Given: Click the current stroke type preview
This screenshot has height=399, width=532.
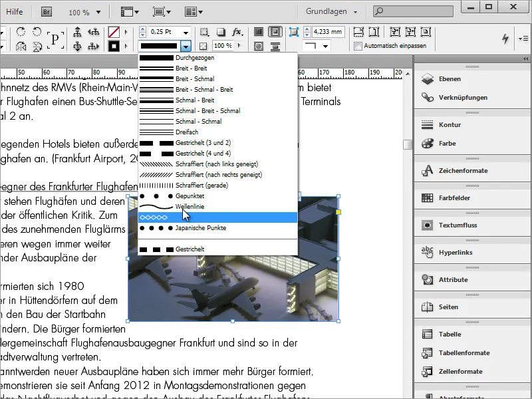Looking at the screenshot, I should [x=159, y=46].
